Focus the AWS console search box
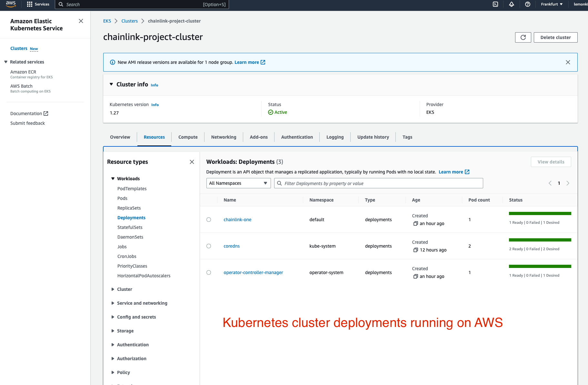 (x=142, y=4)
